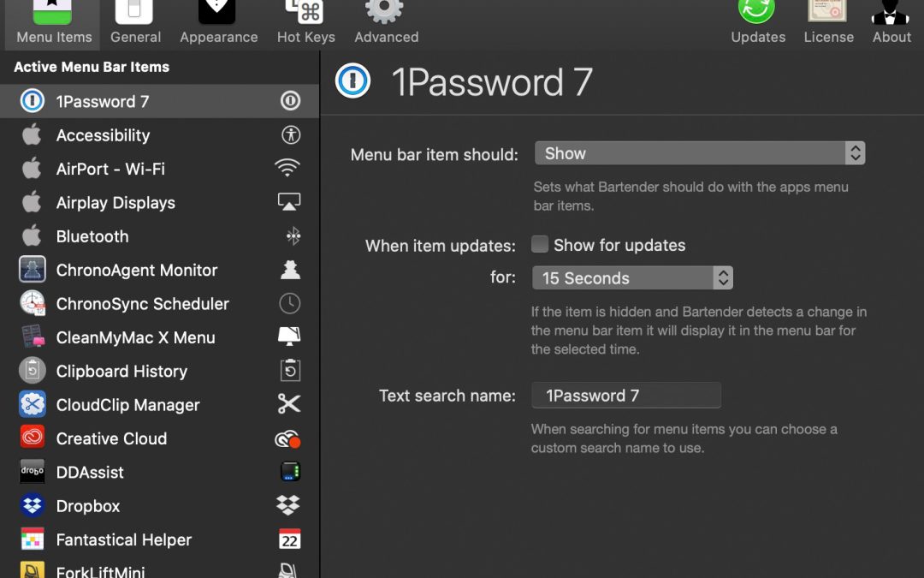Open the Menu bar item should dropdown
This screenshot has width=924, height=578.
click(x=699, y=154)
